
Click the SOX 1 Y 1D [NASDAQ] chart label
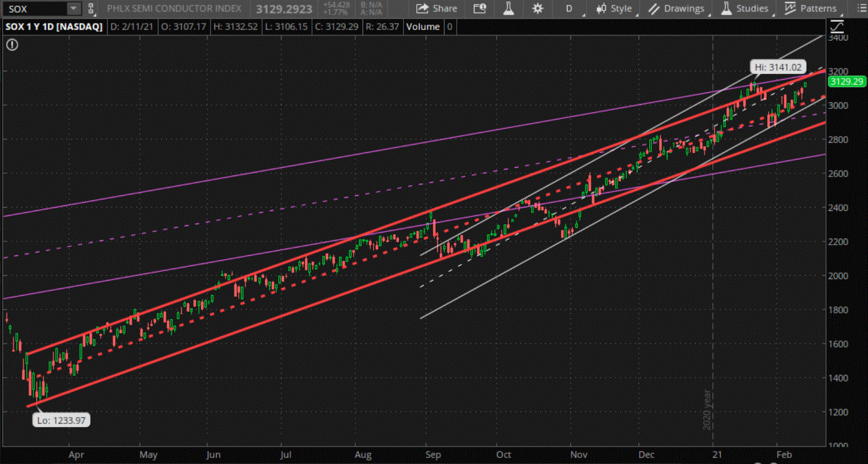pyautogui.click(x=54, y=27)
